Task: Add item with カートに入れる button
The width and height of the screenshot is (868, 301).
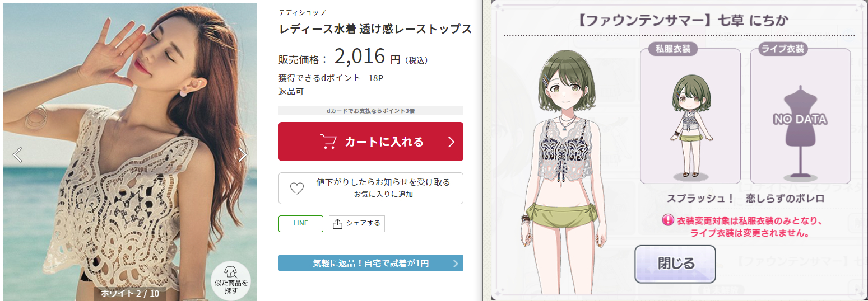Action: (x=371, y=142)
